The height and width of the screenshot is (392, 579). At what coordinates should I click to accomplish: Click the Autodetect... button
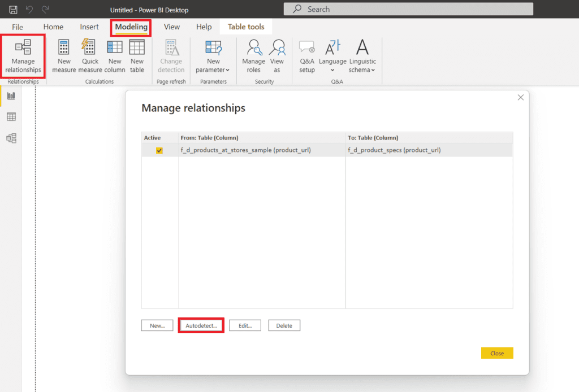201,325
